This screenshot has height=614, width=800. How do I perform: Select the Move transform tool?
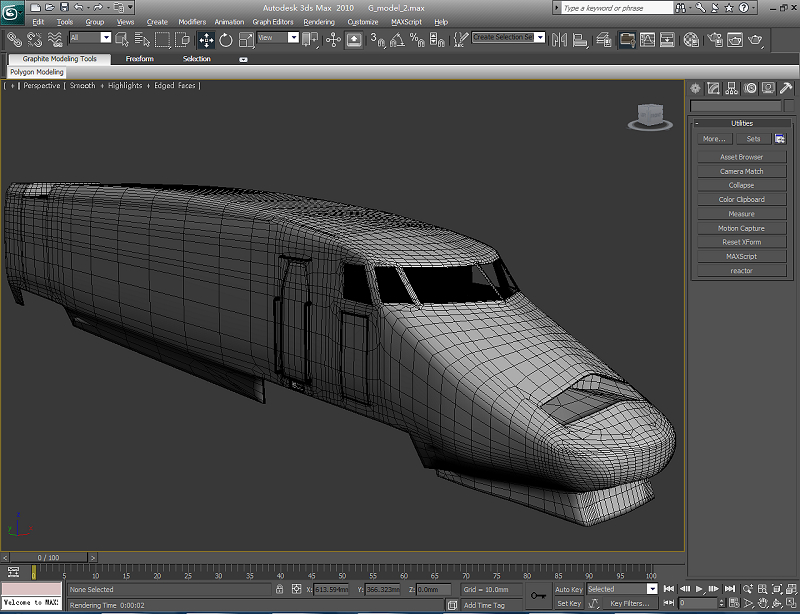pyautogui.click(x=206, y=40)
